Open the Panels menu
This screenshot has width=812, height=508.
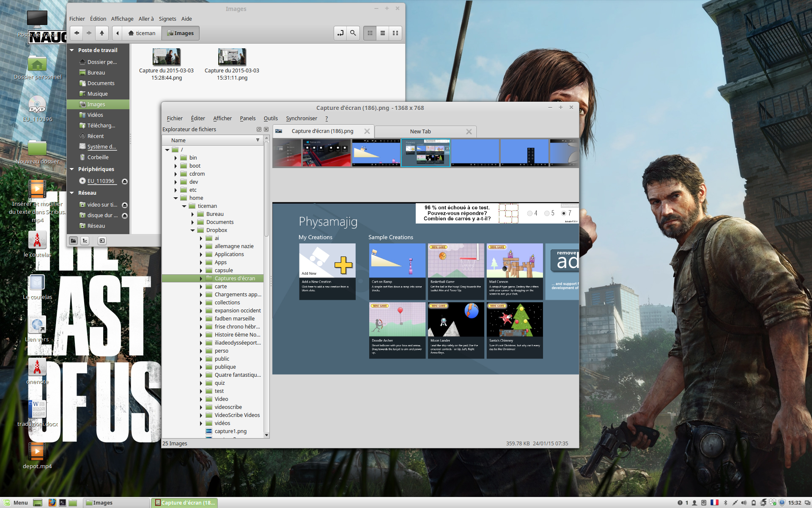(247, 119)
